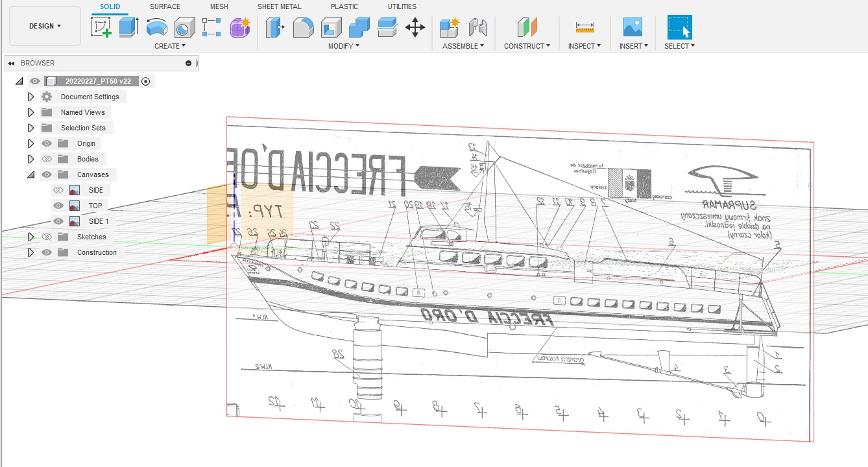This screenshot has height=467, width=868.
Task: Switch to the SHEET METAL tab
Action: [x=280, y=6]
